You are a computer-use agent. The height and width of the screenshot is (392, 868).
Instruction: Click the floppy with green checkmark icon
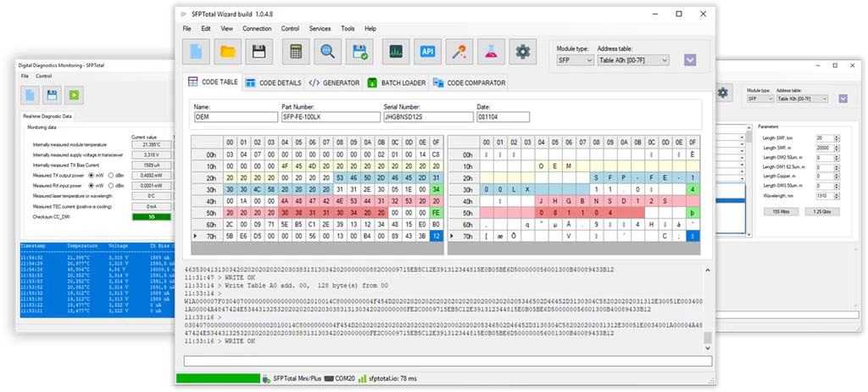click(359, 52)
